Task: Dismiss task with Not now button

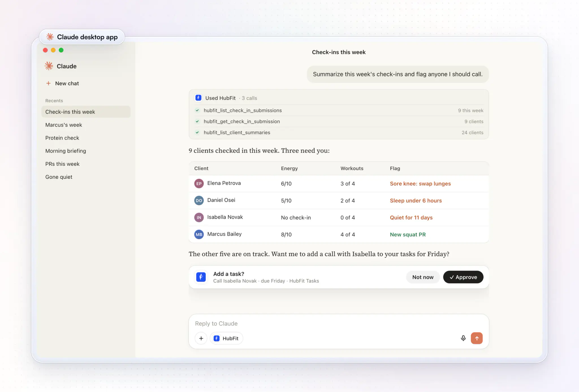Action: click(423, 277)
